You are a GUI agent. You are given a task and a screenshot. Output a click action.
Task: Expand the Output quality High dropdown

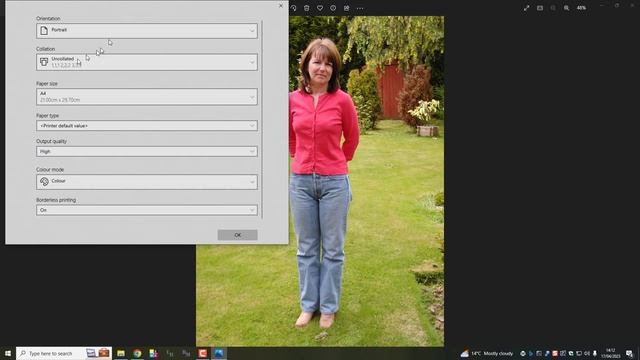[147, 151]
